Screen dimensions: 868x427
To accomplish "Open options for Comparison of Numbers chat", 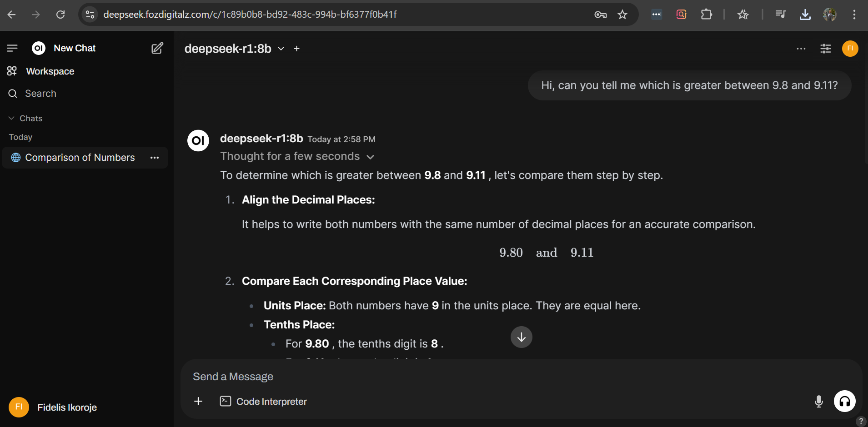I will coord(155,158).
